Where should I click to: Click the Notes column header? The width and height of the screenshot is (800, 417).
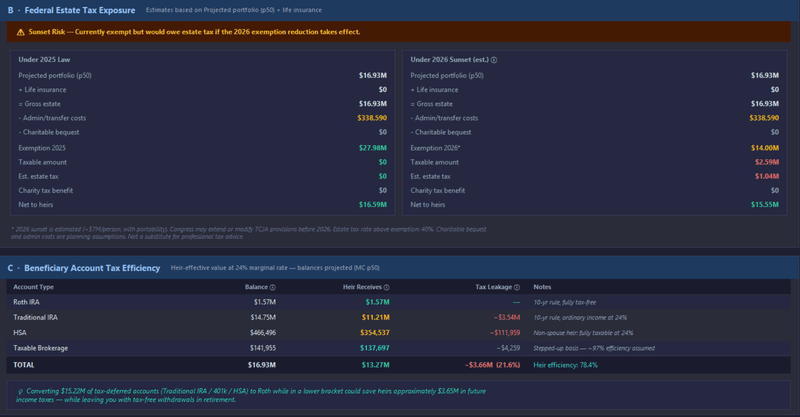point(542,287)
